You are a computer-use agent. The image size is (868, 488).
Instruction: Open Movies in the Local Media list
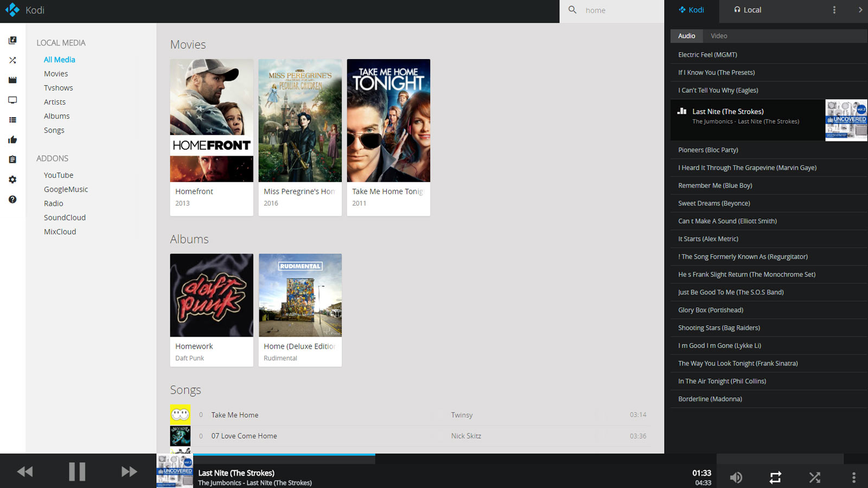point(56,74)
